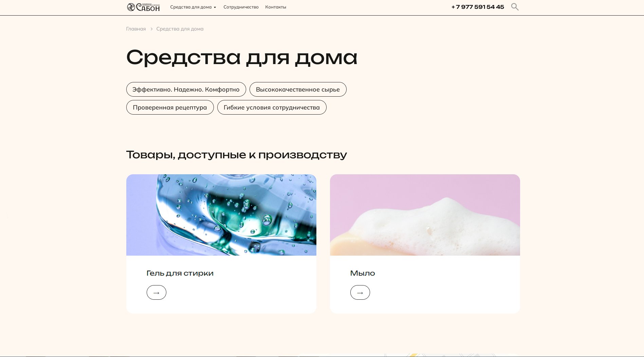The height and width of the screenshot is (357, 644).
Task: Expand Средства для дома dropdown arrow
Action: click(x=215, y=7)
